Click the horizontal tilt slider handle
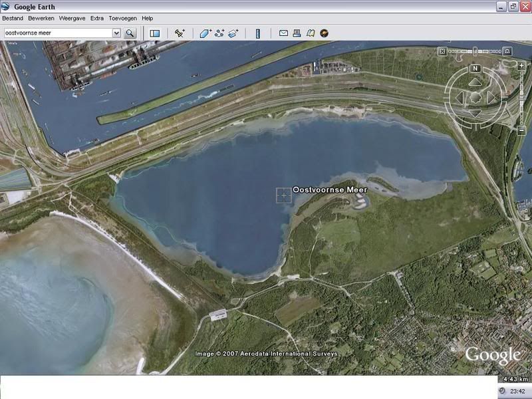Screen dimensions: 532x399 point(475,51)
